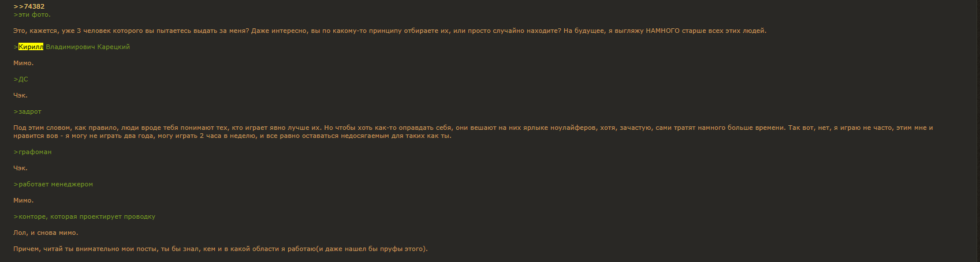Click the capitalized word "НАМНОГО"
The width and height of the screenshot is (980, 262).
[662, 31]
